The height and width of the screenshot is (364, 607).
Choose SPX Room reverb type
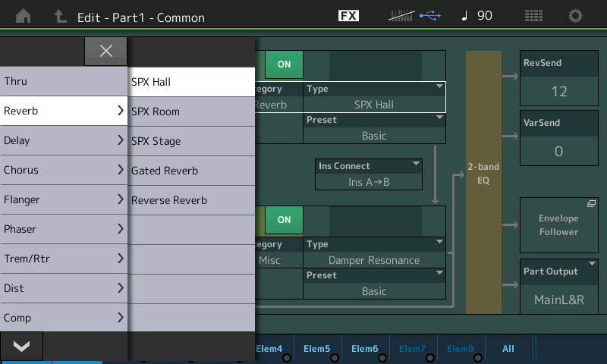click(x=191, y=111)
